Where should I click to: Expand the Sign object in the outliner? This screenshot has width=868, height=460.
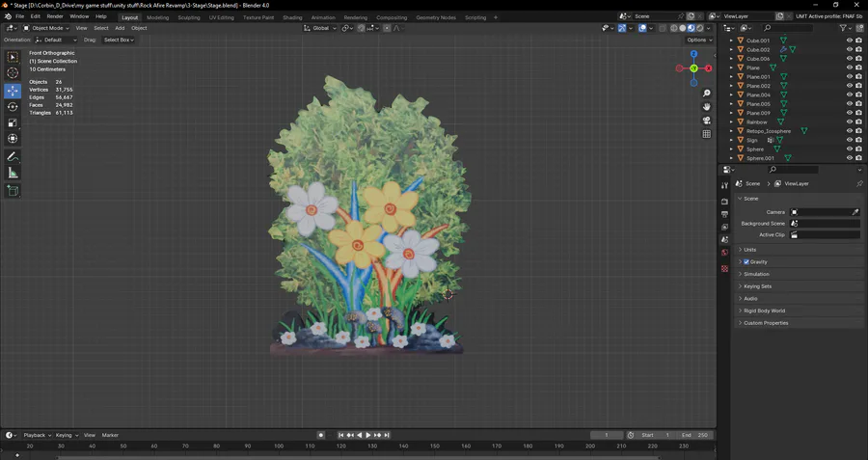pyautogui.click(x=731, y=140)
